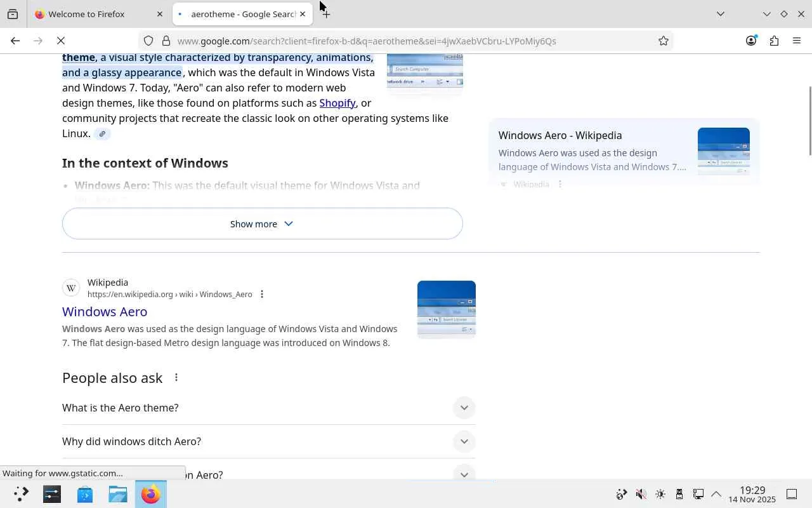
Task: Open the Extensions puzzle icon
Action: 774,41
